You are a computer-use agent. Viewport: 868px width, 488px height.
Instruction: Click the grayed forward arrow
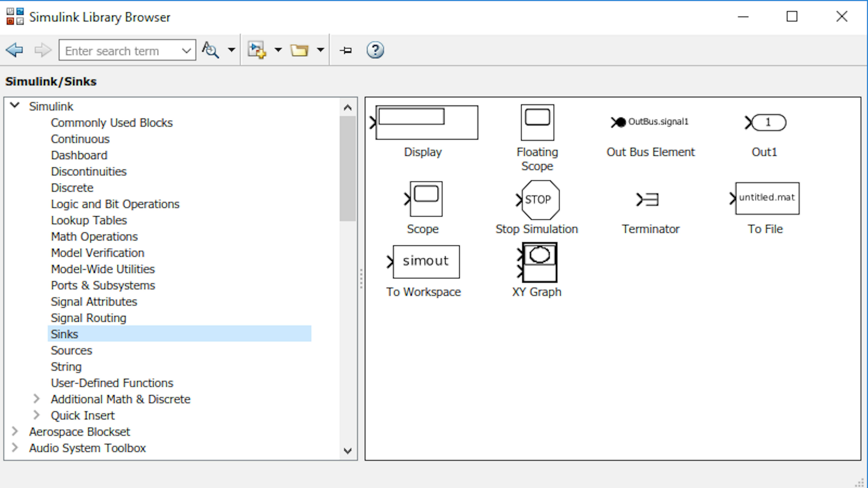(x=43, y=50)
